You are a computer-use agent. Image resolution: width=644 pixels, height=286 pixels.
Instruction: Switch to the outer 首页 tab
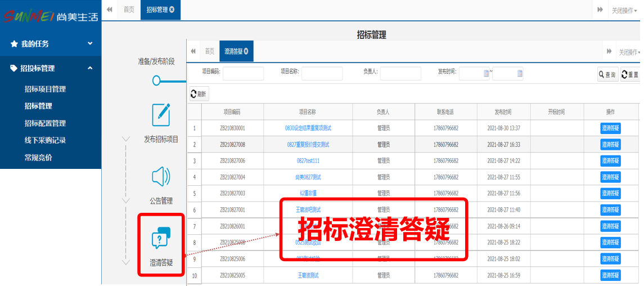[x=129, y=10]
